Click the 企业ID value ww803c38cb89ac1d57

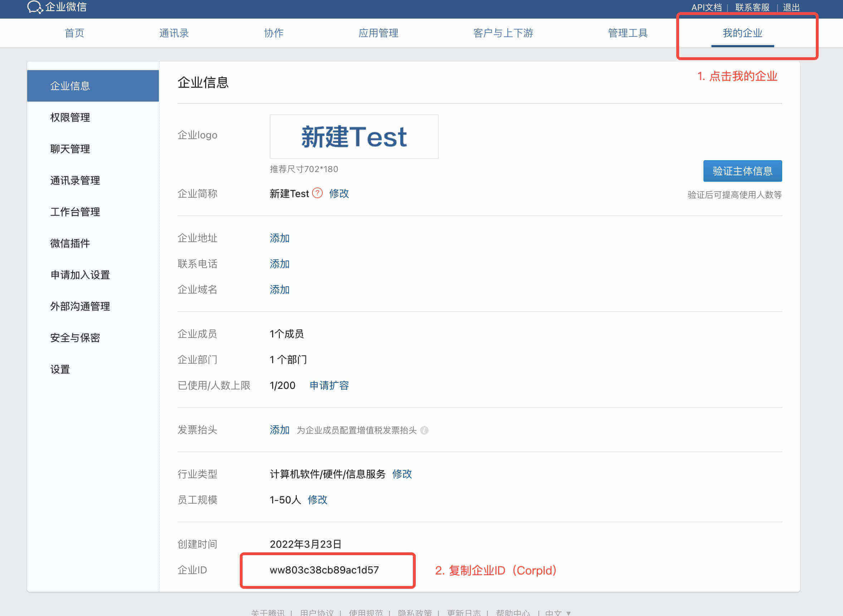(324, 570)
